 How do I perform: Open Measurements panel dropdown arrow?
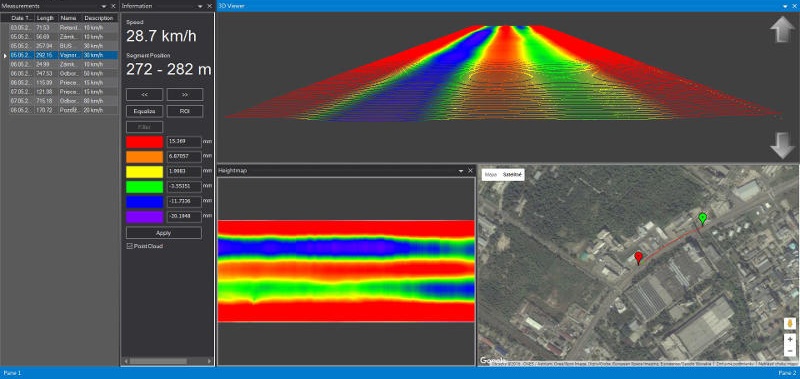click(x=104, y=6)
